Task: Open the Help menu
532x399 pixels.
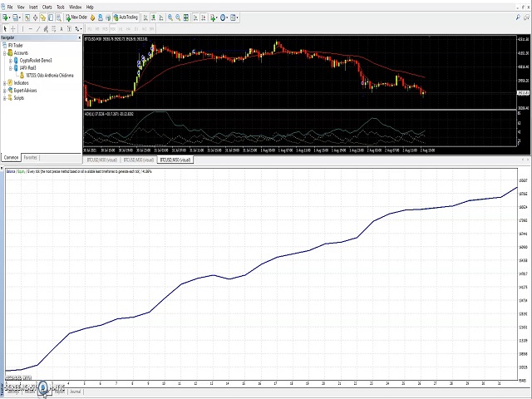Action: (90, 7)
